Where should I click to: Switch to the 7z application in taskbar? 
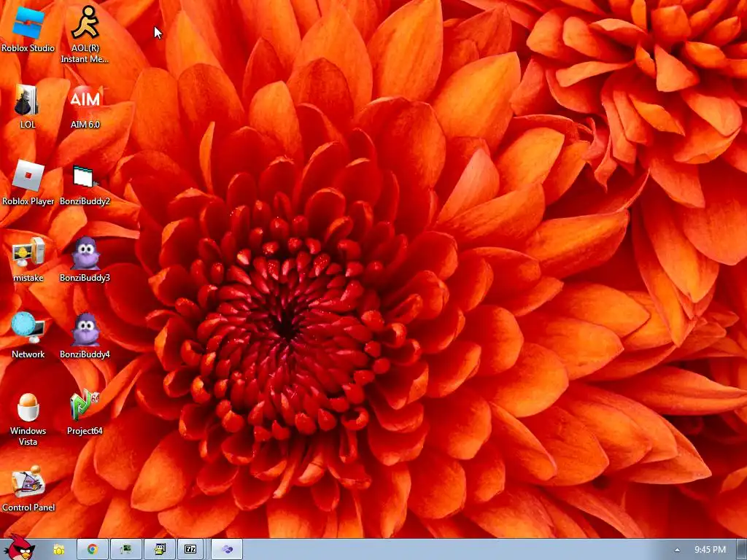[x=190, y=550]
